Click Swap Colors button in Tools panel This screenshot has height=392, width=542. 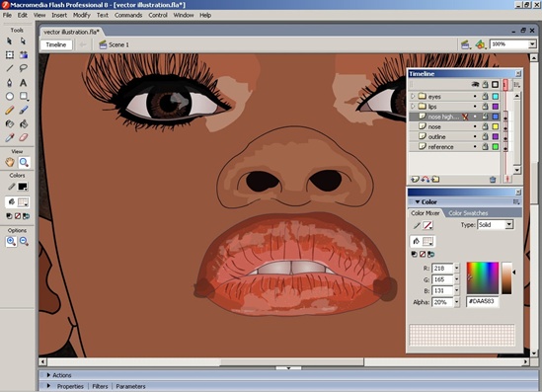[x=26, y=216]
